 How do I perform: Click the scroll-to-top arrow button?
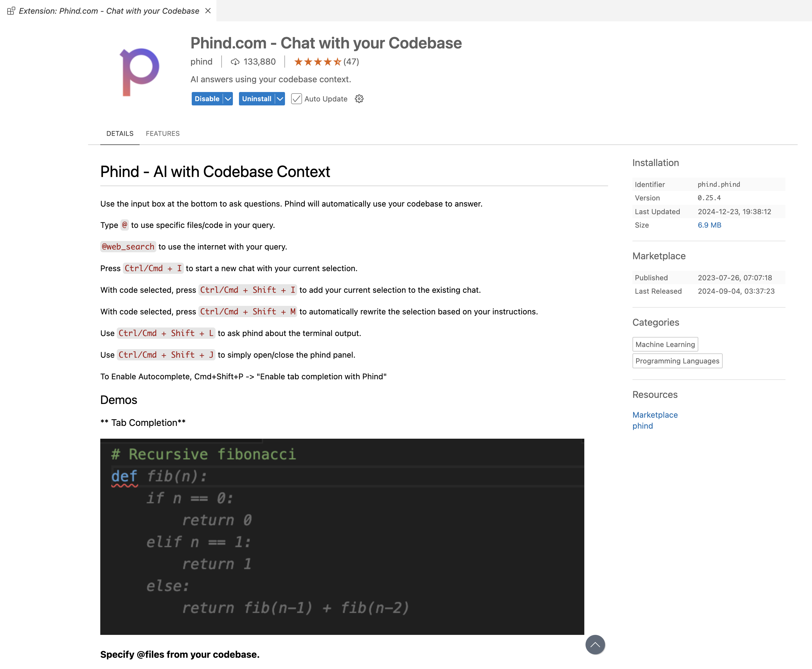pos(595,645)
